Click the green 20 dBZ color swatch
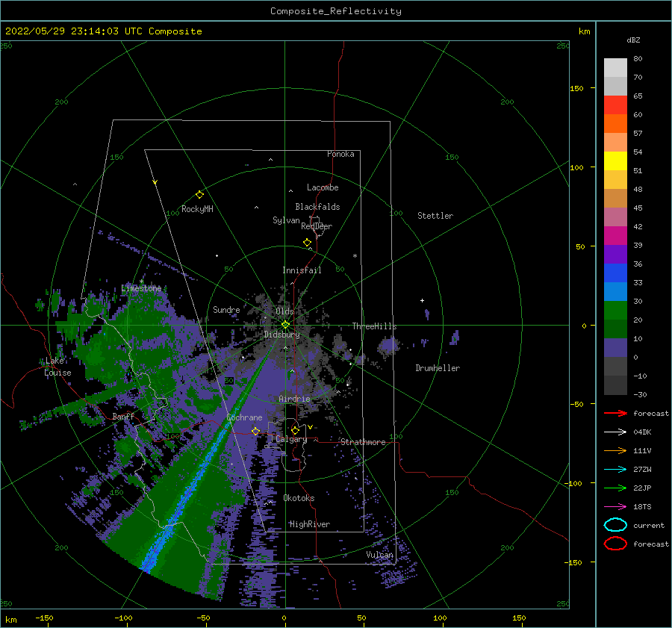This screenshot has width=672, height=628. click(x=615, y=310)
